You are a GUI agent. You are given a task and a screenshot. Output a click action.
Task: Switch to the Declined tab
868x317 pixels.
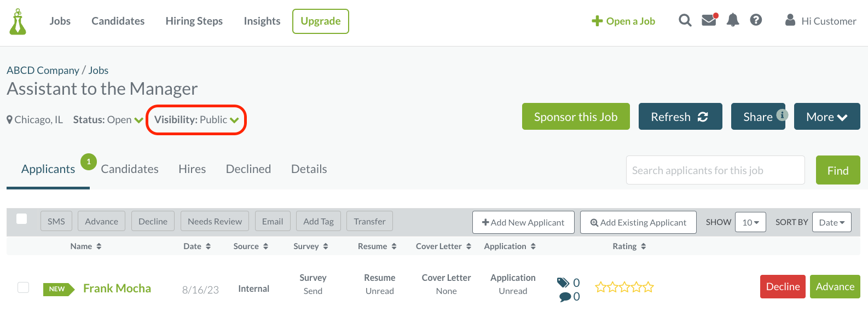click(x=248, y=169)
